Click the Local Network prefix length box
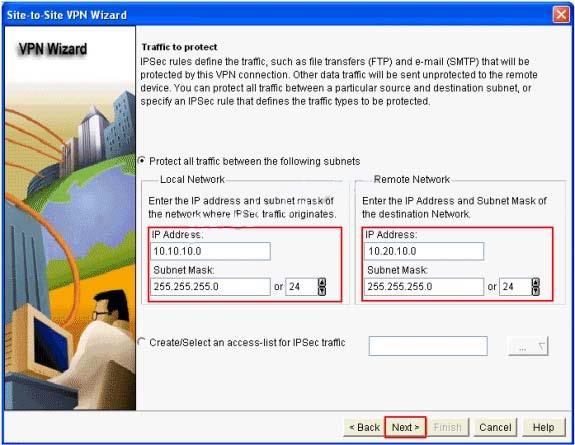The height and width of the screenshot is (445, 575). coord(302,287)
